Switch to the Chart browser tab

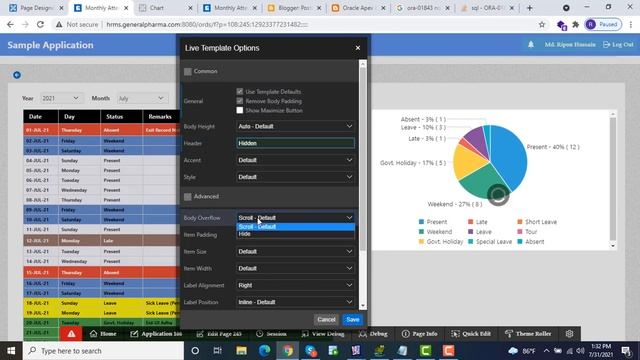click(x=165, y=8)
